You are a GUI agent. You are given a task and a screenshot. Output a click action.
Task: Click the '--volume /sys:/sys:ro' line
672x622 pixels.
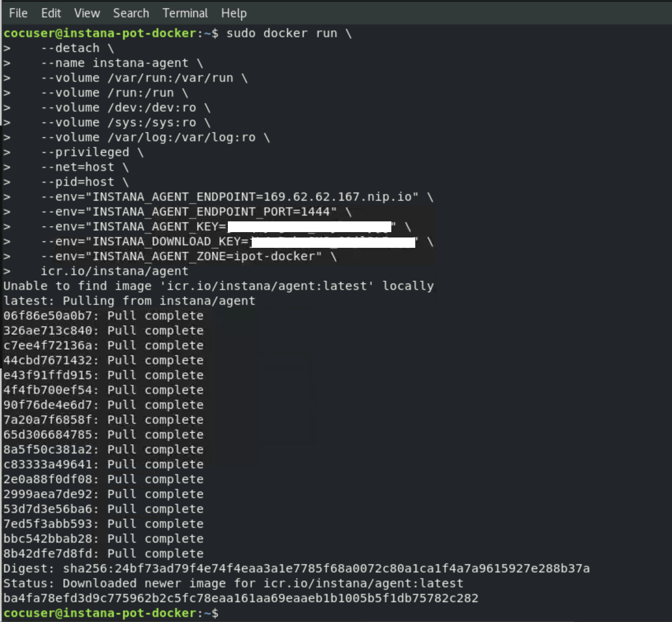125,123
